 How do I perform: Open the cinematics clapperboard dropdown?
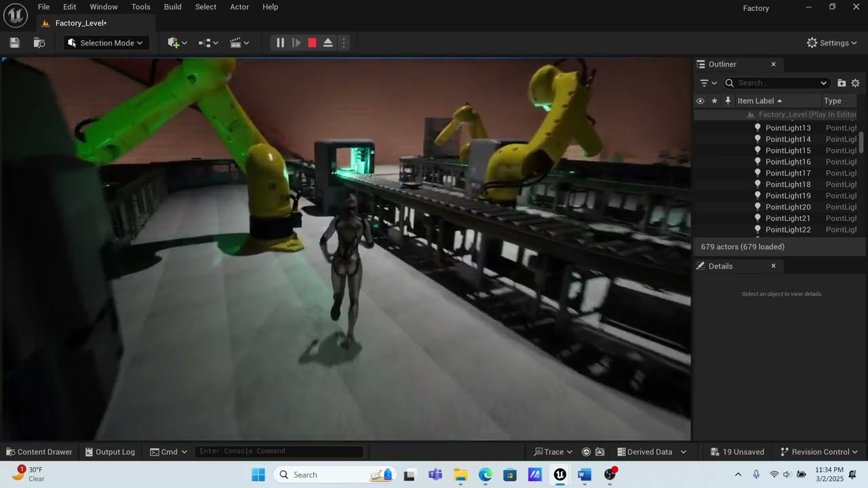(239, 43)
